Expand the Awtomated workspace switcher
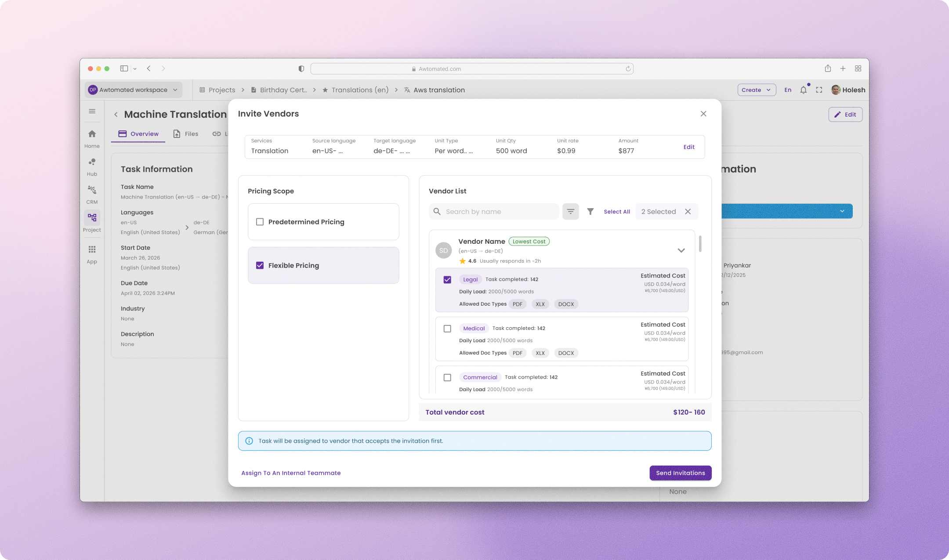The height and width of the screenshot is (560, 949). coord(134,90)
